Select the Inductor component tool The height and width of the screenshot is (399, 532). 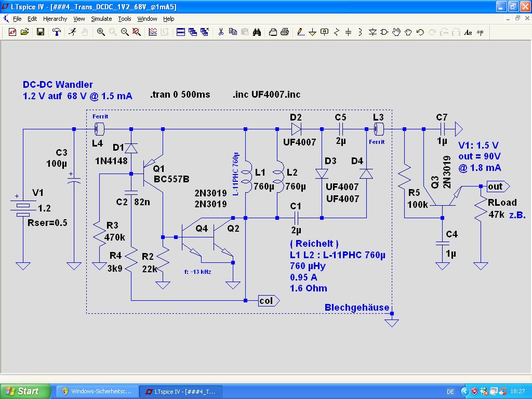pos(361,32)
